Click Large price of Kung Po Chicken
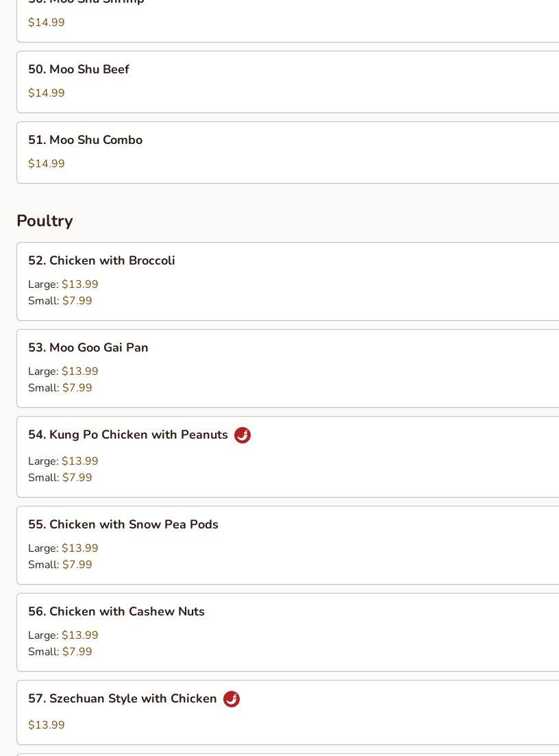 coord(63,461)
